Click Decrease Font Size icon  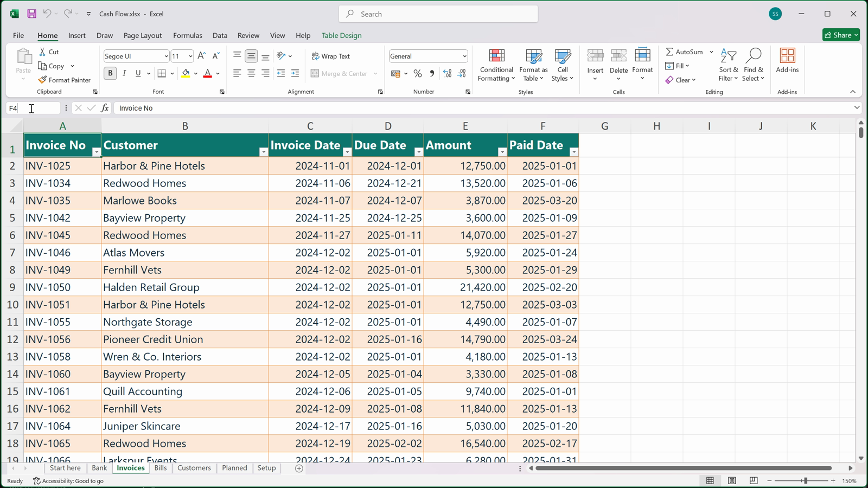pos(215,56)
